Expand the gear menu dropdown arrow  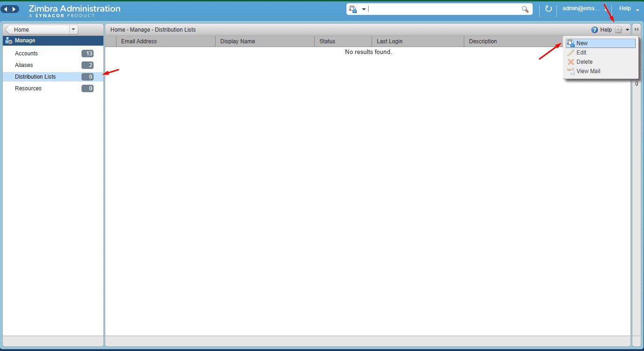(x=627, y=30)
